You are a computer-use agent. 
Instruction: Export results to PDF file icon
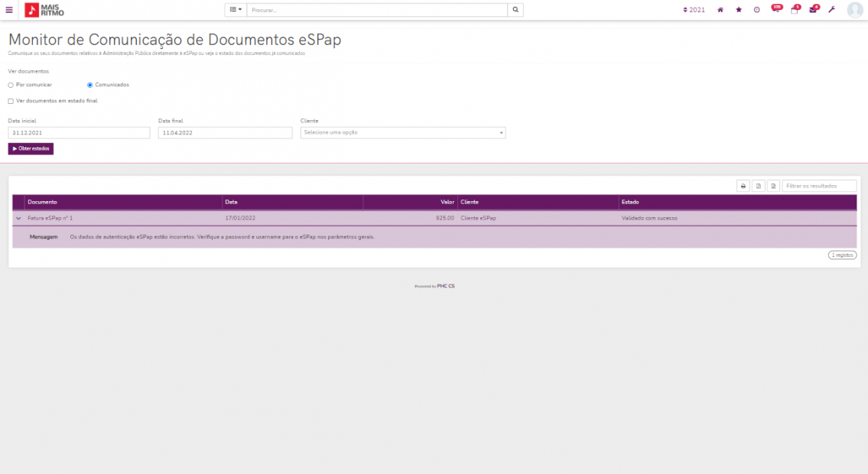(x=759, y=186)
